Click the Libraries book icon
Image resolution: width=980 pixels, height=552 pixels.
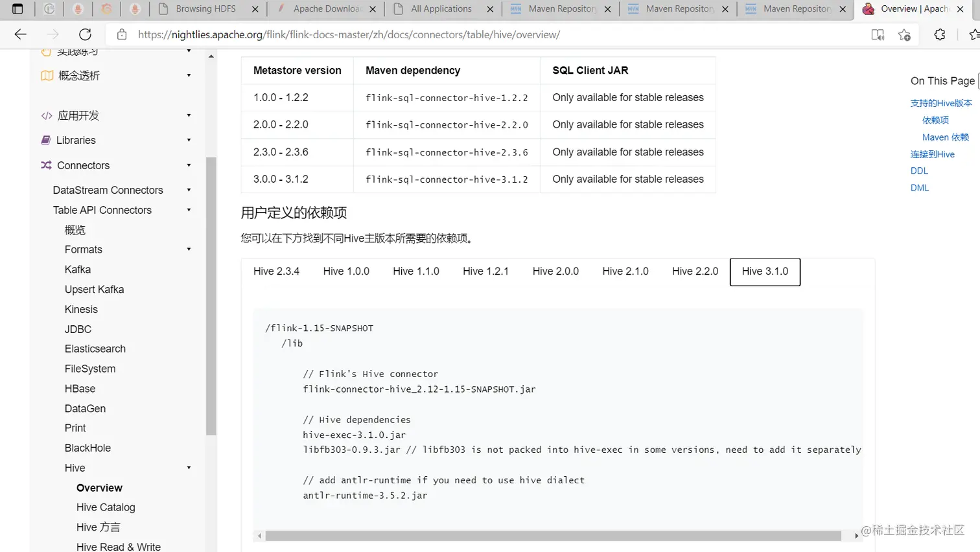click(x=46, y=140)
